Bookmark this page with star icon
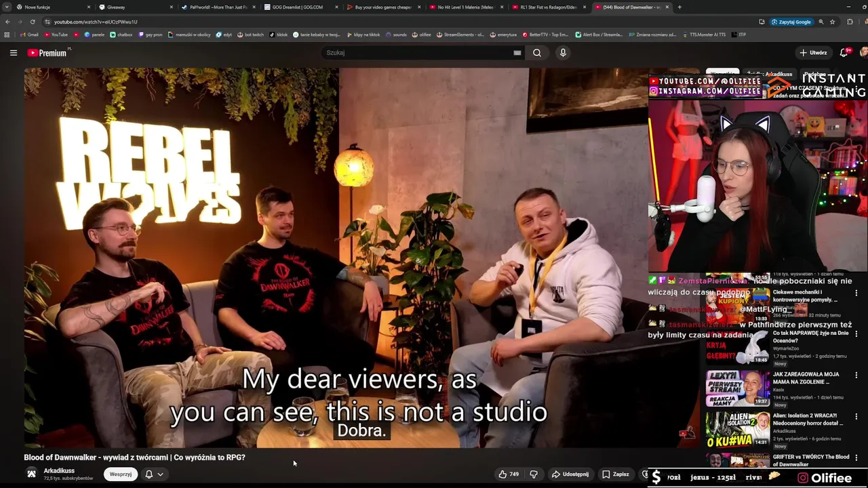This screenshot has width=868, height=488. [x=832, y=22]
